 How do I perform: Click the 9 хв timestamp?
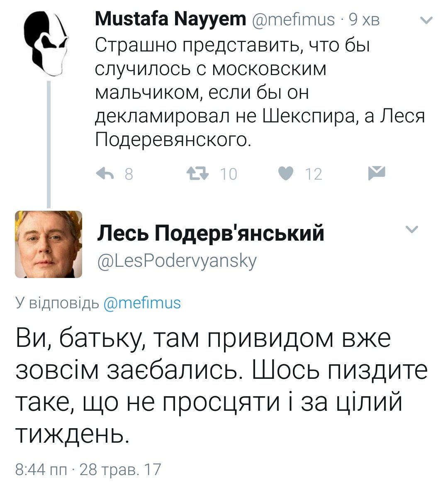pos(364,19)
